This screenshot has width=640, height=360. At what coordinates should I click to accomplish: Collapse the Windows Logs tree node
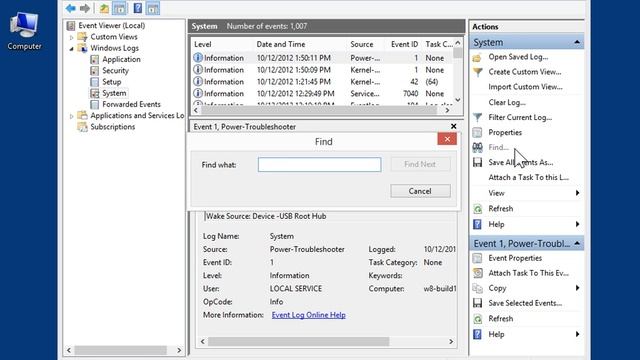(71, 49)
